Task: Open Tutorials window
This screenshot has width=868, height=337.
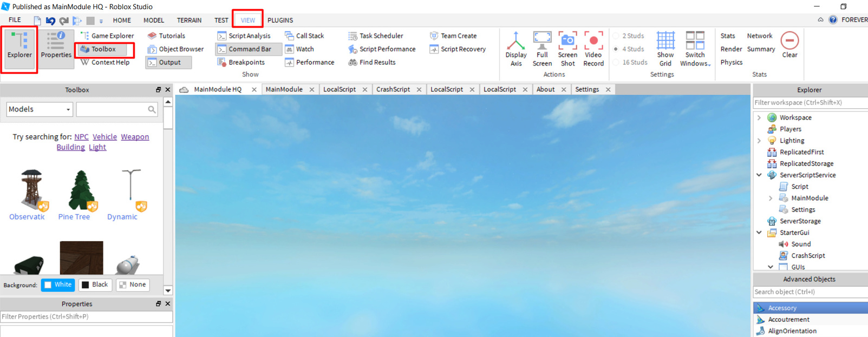Action: coord(166,36)
